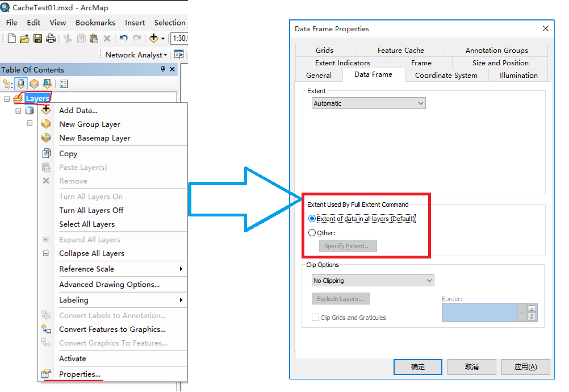Click the Delete X toolbar icon
This screenshot has width=569, height=392.
click(x=107, y=39)
